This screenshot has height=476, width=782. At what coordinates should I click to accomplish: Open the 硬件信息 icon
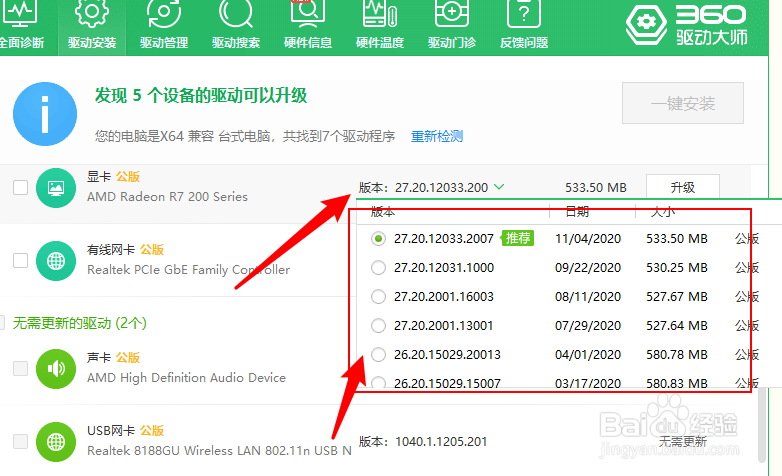308,13
